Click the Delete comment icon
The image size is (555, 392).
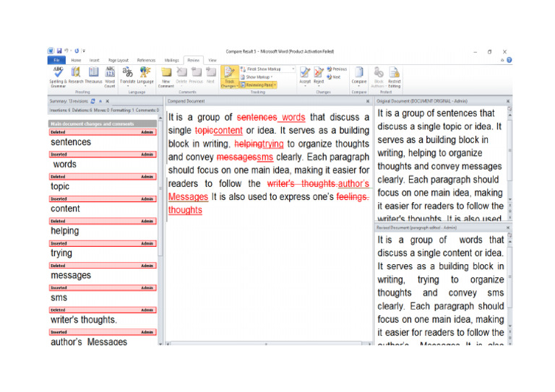pos(181,76)
